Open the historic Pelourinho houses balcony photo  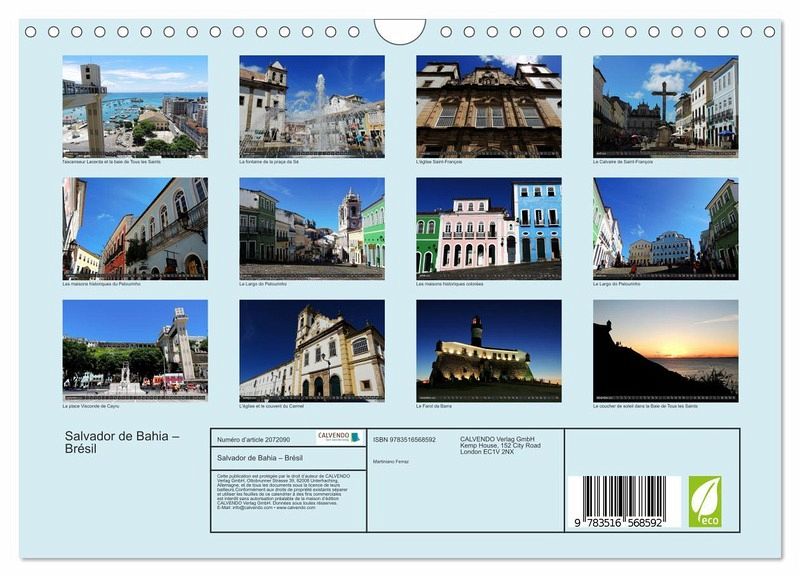(x=135, y=229)
